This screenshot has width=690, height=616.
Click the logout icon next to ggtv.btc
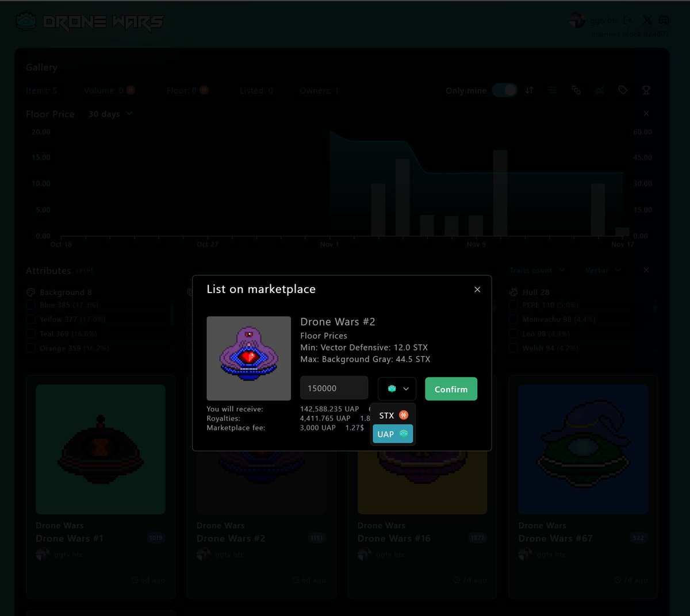coord(628,20)
